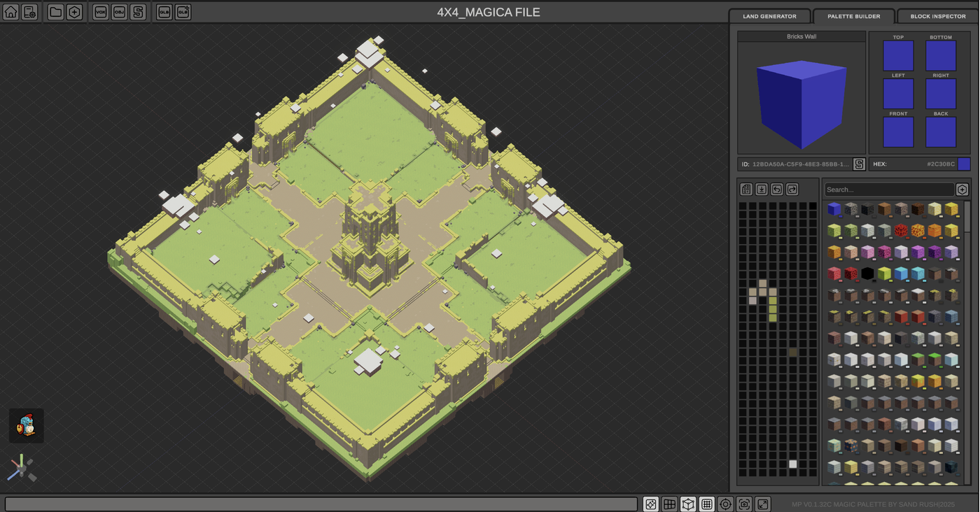
Task: Click the hexagon plus button beside Search
Action: (x=962, y=190)
